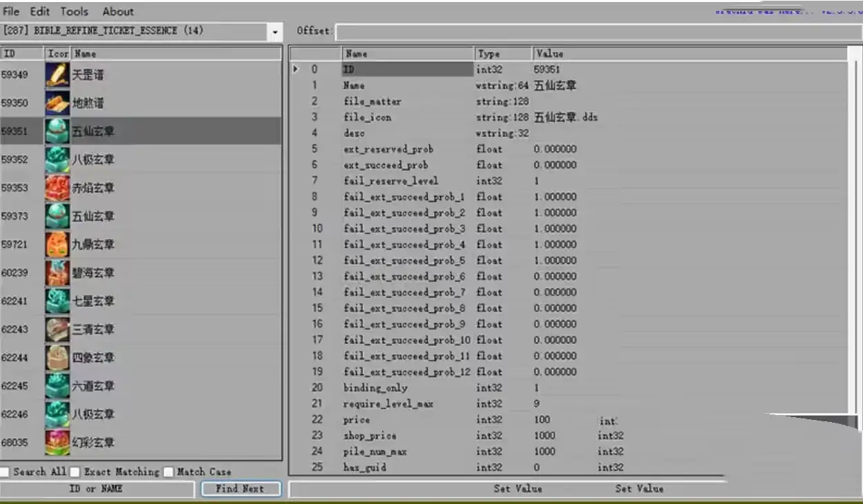Select the has_guid field name
Viewport: 863px width, 504px height.
[364, 467]
